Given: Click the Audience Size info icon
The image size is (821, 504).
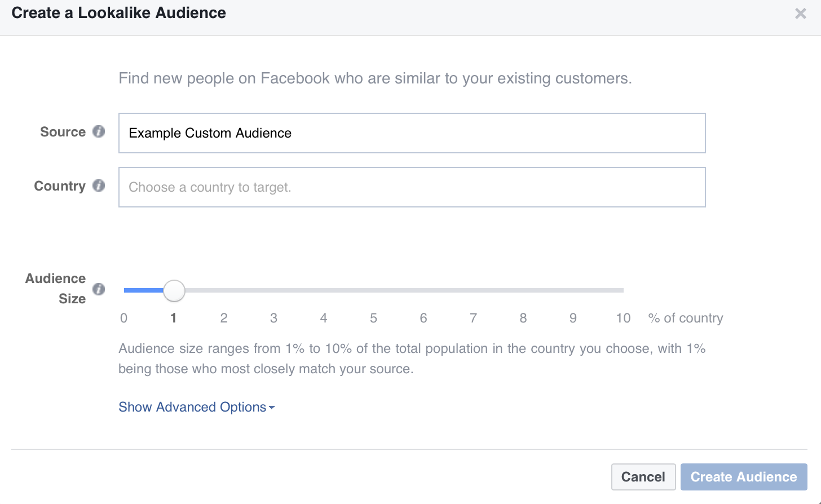Looking at the screenshot, I should [x=99, y=289].
